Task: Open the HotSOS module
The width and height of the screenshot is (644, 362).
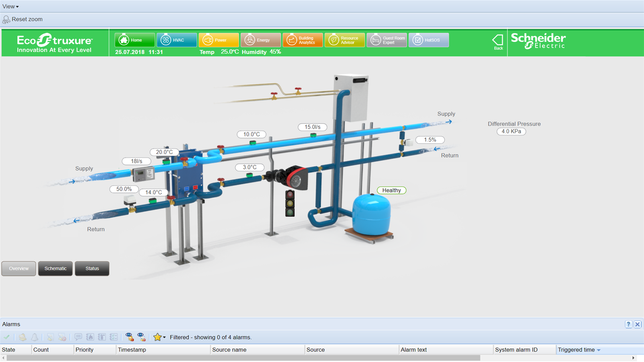Action: click(x=428, y=40)
